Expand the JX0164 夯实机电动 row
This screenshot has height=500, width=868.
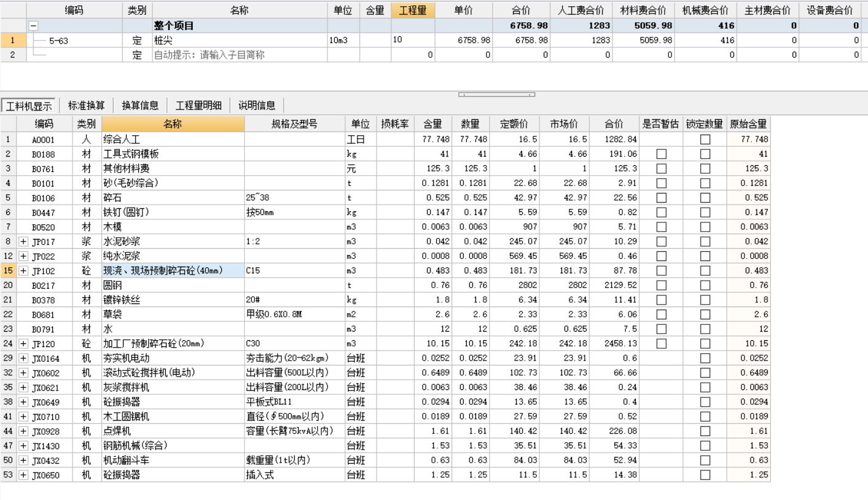24,358
